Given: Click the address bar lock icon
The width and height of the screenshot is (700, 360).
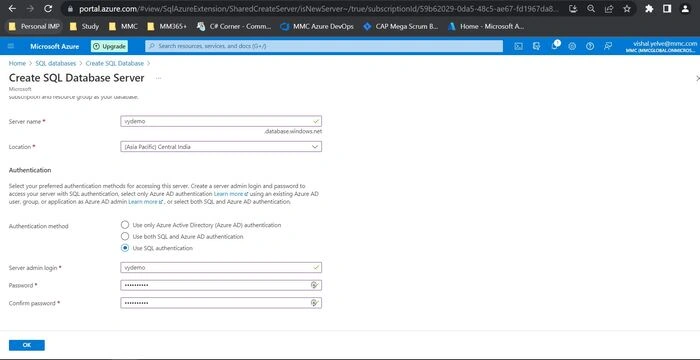Looking at the screenshot, I should coord(70,8).
